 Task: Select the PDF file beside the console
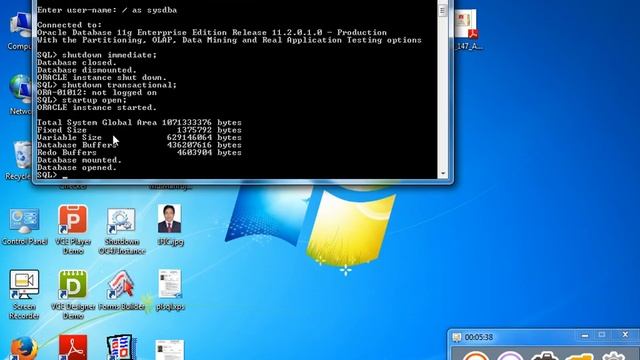pos(468,29)
